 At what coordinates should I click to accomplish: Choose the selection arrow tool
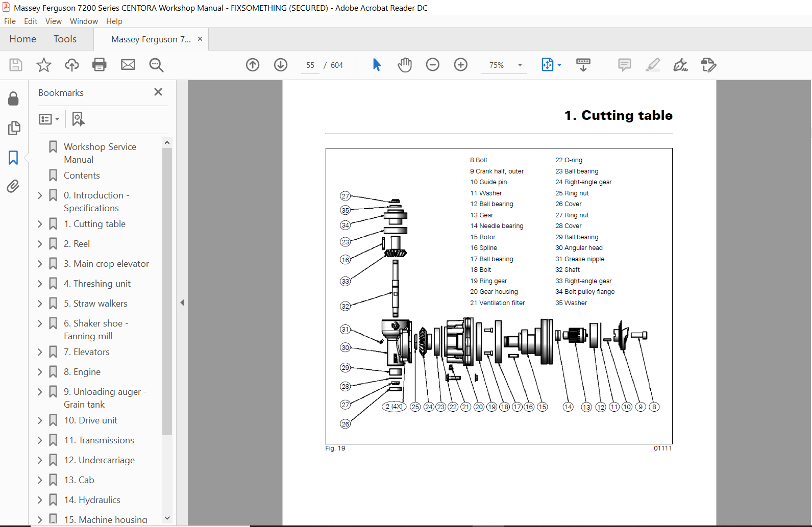(377, 65)
